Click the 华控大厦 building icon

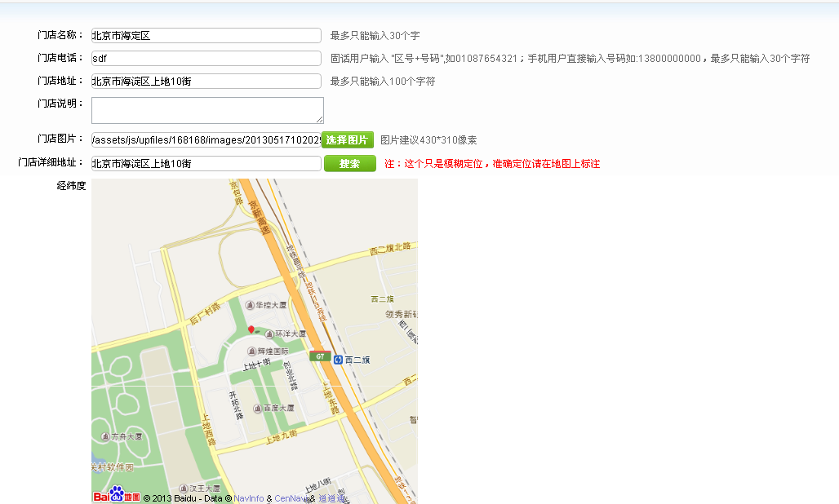point(251,305)
